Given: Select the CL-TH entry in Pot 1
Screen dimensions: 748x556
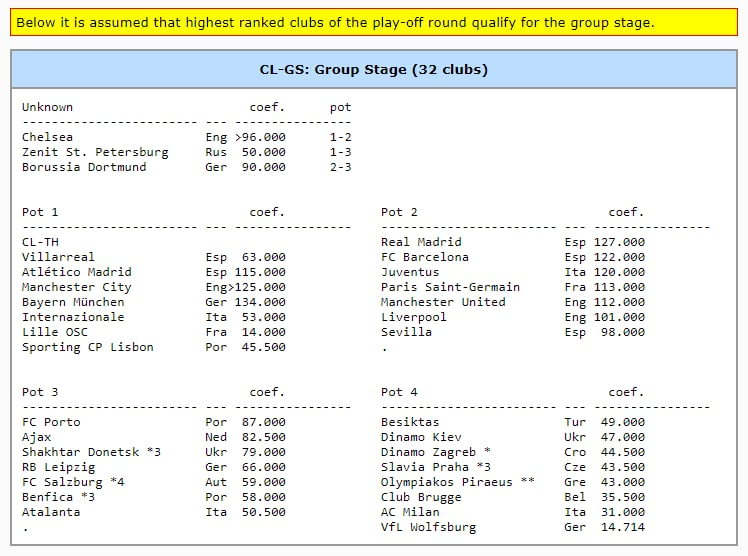Looking at the screenshot, I should pos(40,242).
